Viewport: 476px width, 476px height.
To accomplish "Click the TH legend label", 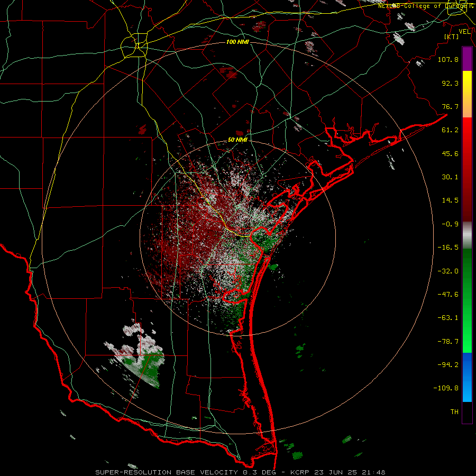I will pos(454,412).
